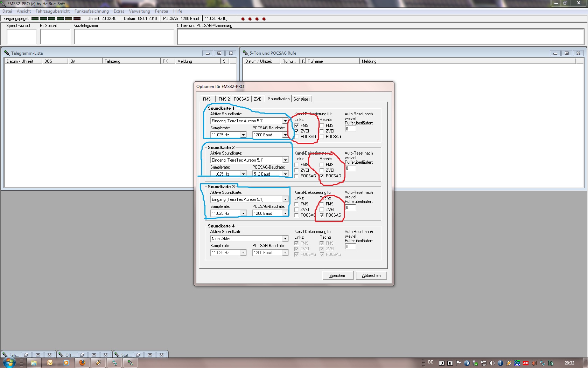Enable left ZVEI checkbox for Soundkarte 3
Viewport: 588px width, 368px height.
(x=296, y=210)
